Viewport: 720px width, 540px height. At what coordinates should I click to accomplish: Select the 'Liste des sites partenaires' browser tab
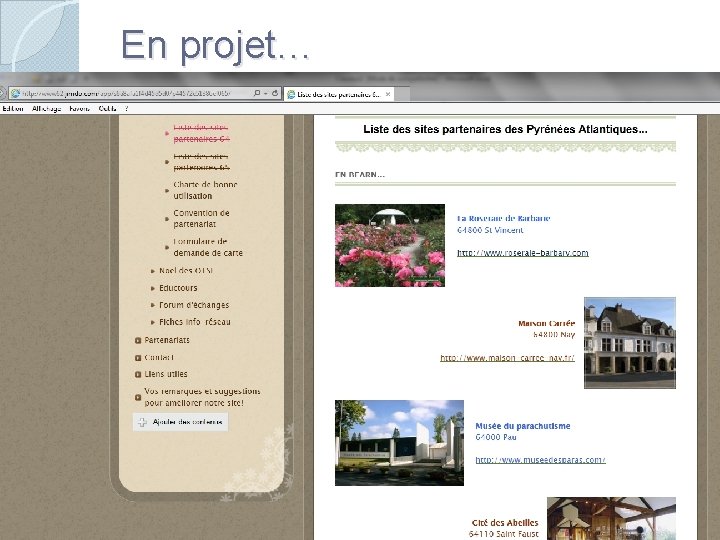click(x=338, y=94)
